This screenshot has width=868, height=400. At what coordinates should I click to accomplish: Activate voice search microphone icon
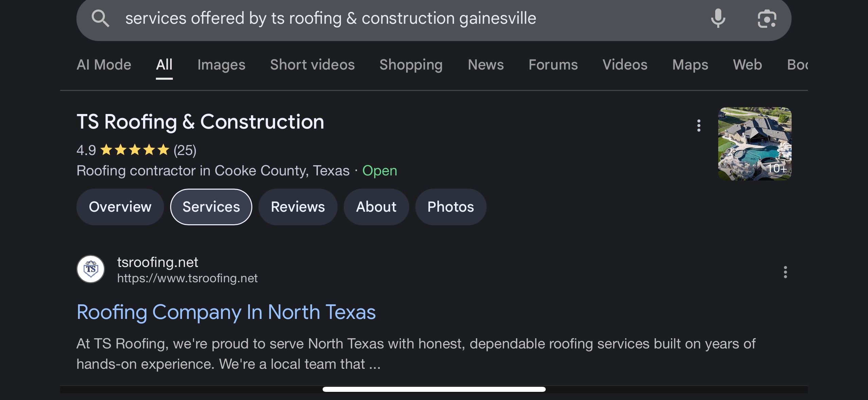[718, 18]
